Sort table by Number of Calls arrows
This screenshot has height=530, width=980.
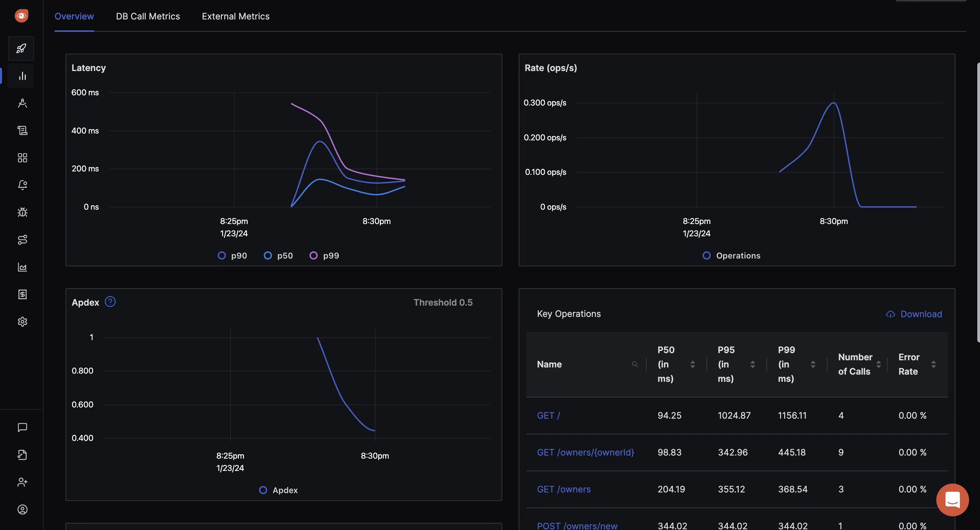[878, 364]
